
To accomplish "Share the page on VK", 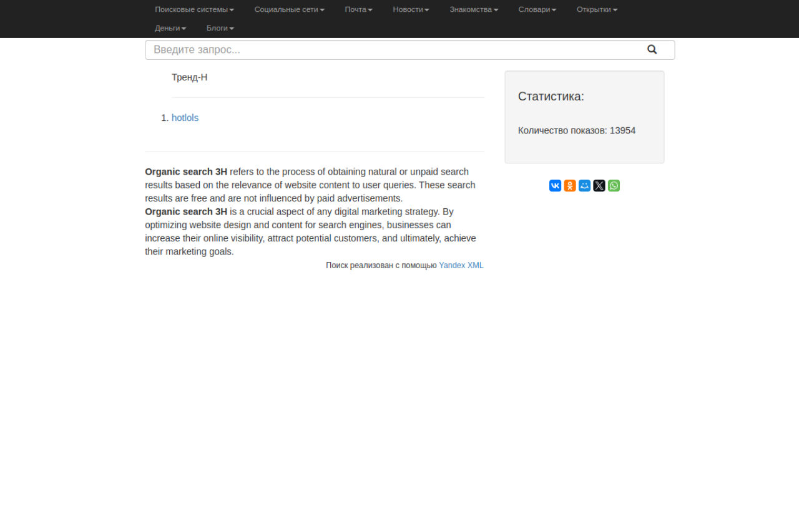I will (x=556, y=186).
